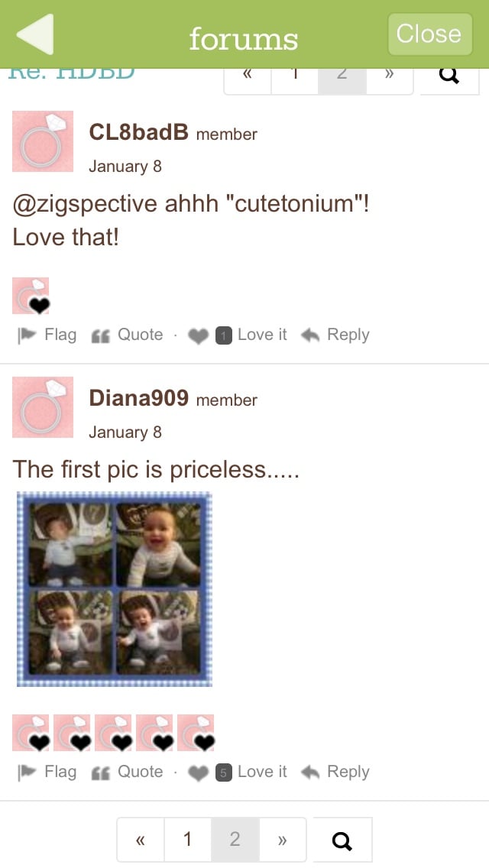This screenshot has height=868, width=489.
Task: Reply to Diana909's post
Action: (x=335, y=772)
